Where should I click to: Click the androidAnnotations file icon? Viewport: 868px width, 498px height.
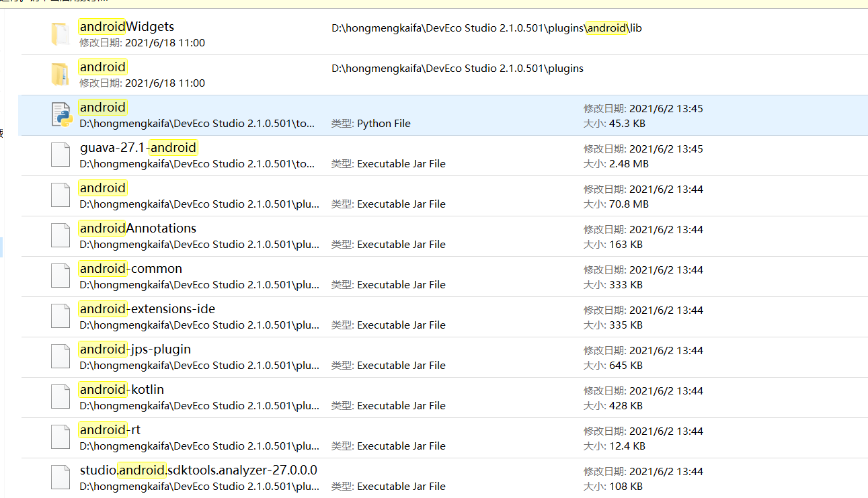(61, 236)
